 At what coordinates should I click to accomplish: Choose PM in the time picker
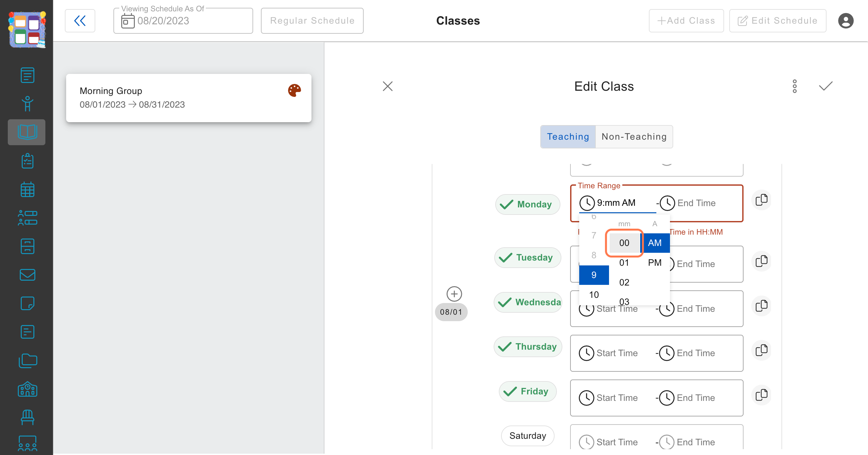(x=654, y=263)
